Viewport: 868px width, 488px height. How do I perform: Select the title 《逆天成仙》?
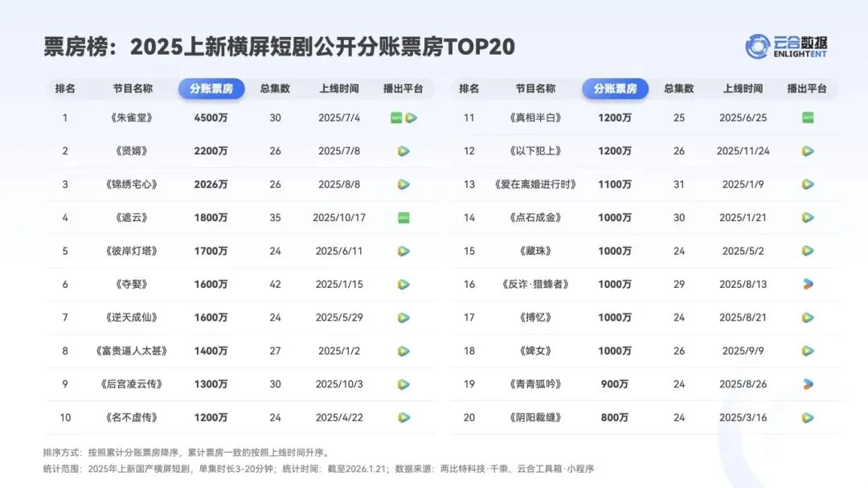coord(131,318)
